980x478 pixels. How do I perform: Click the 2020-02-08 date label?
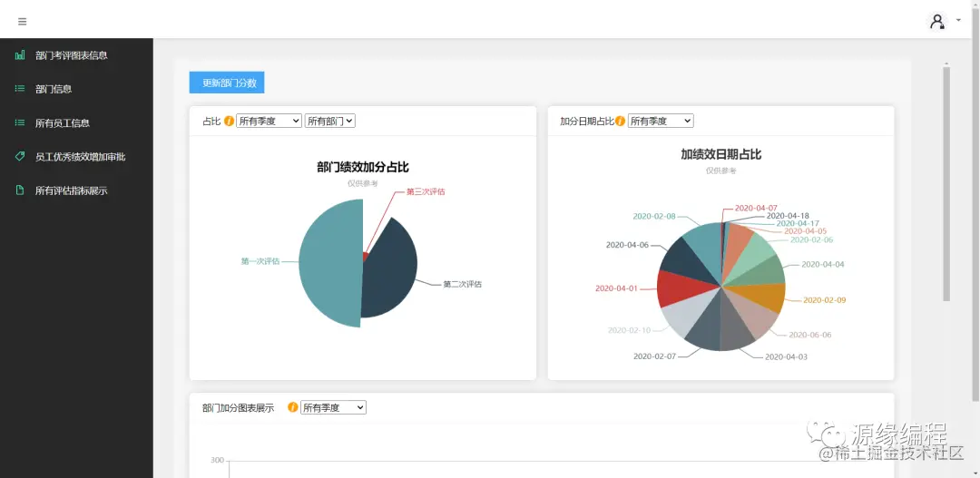pyautogui.click(x=654, y=216)
